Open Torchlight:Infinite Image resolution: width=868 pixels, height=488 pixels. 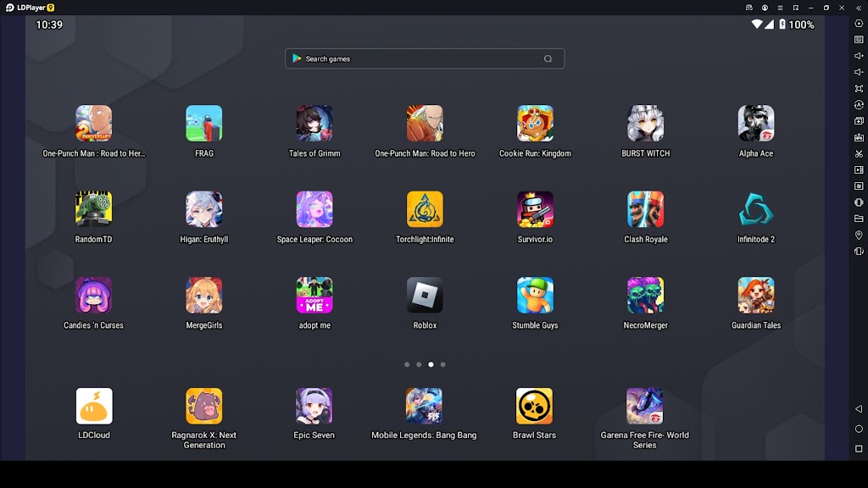pyautogui.click(x=425, y=209)
